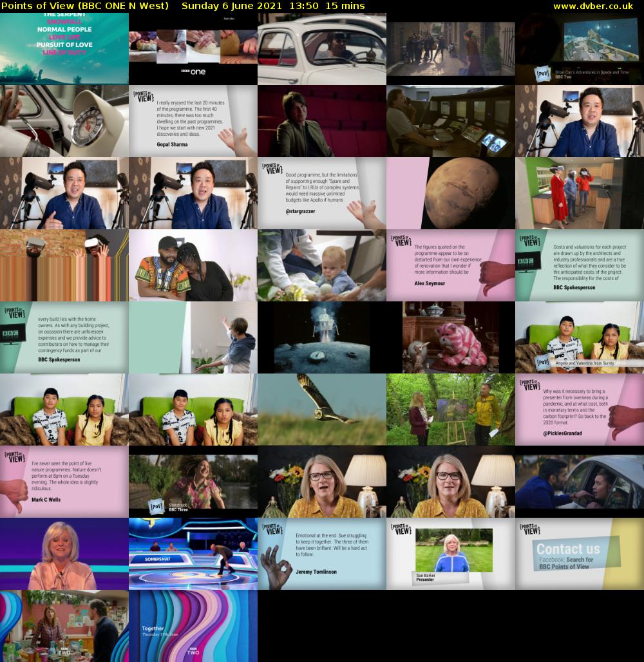Select the Mars planet thumbnail

coord(451,193)
